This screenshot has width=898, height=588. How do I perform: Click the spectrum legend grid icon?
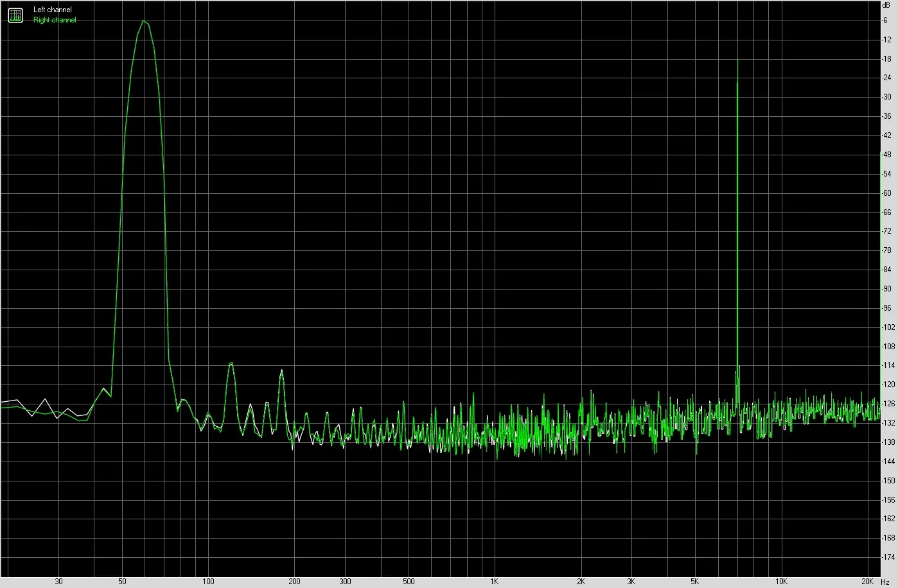(15, 15)
